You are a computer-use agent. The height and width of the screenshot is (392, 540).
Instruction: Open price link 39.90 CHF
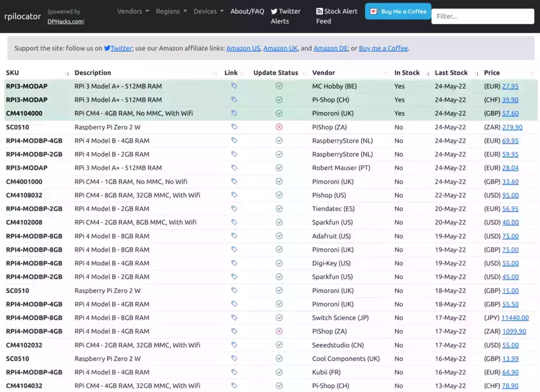pos(510,100)
